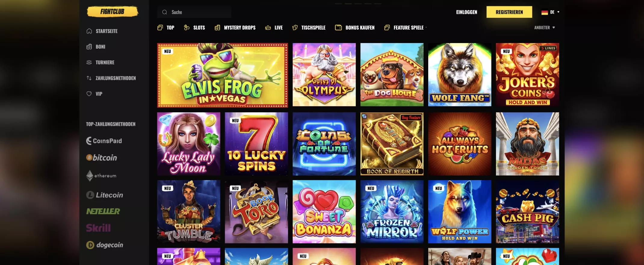Select the Tischspiele category

click(309, 28)
